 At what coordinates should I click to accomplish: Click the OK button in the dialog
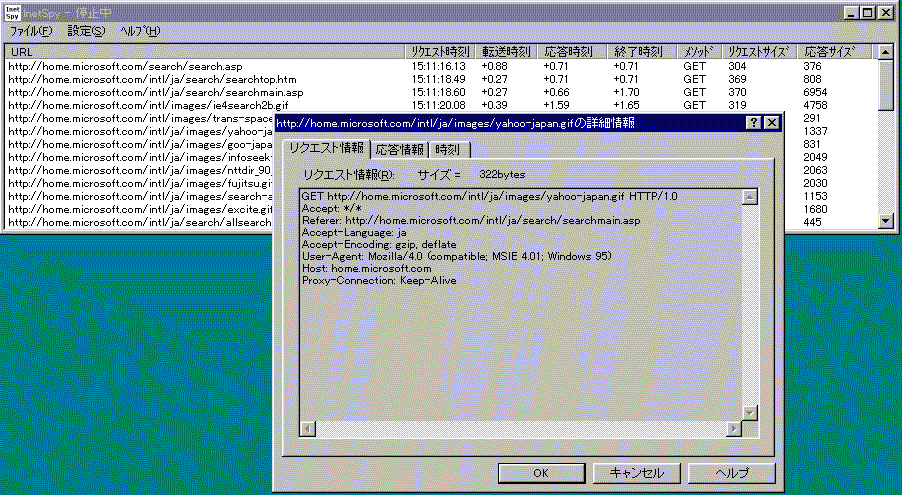[x=541, y=473]
